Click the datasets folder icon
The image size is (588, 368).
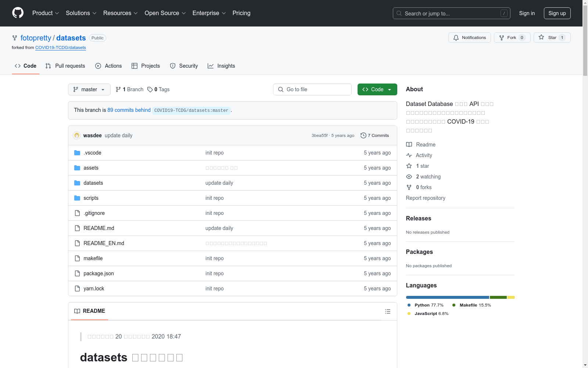pyautogui.click(x=77, y=183)
